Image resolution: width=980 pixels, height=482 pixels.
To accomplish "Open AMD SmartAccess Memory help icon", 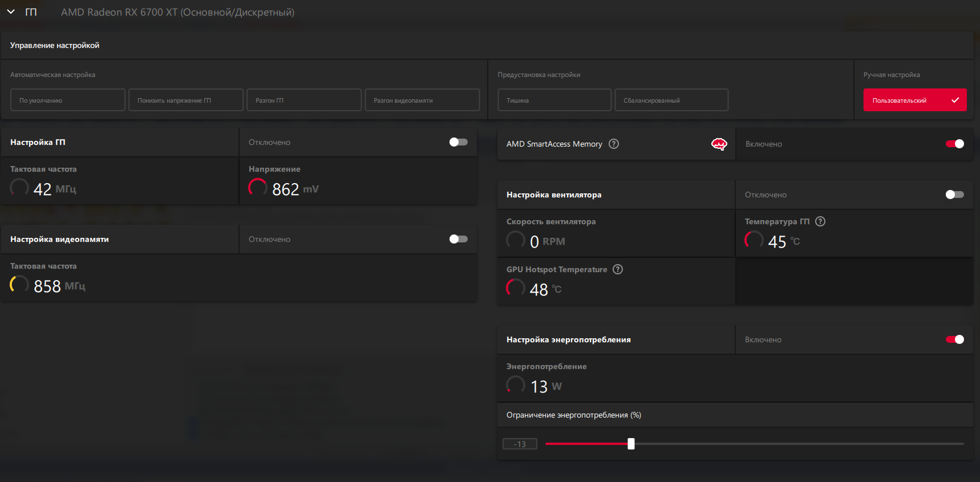I will pos(614,144).
